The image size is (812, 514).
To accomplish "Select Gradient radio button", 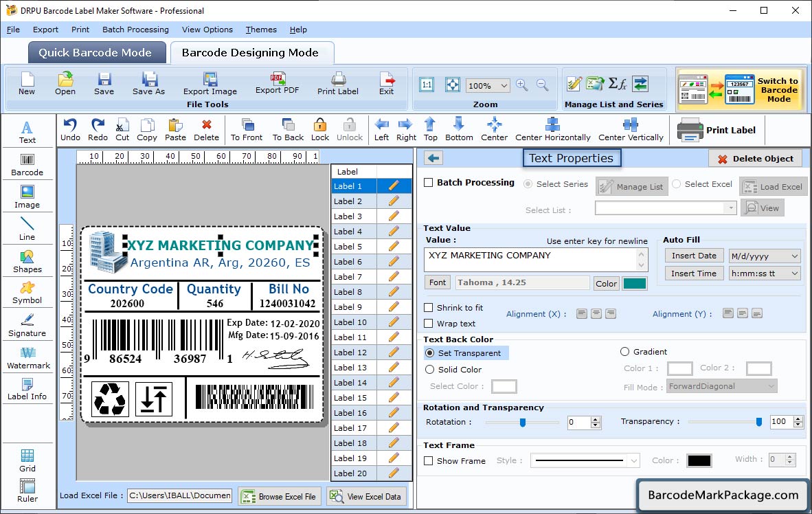I will pos(624,351).
